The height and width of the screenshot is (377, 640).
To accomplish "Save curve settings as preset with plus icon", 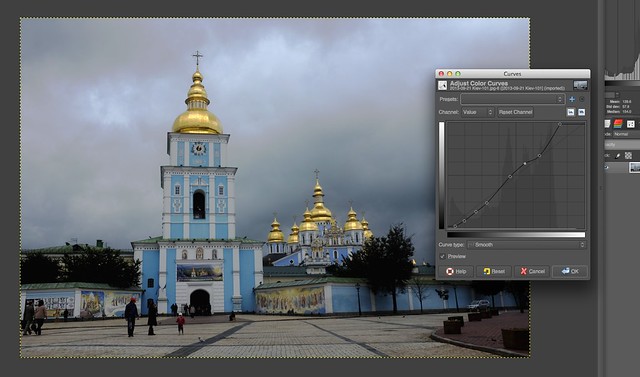I will 572,99.
